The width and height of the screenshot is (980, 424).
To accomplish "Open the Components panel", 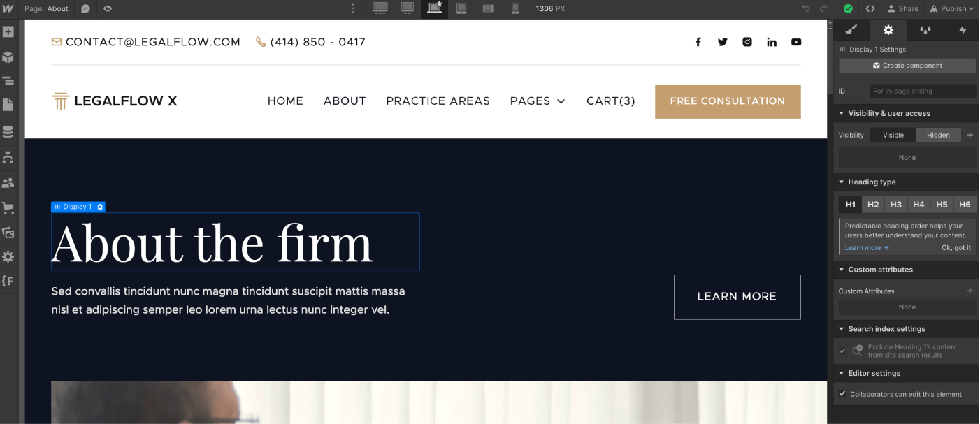I will point(10,57).
